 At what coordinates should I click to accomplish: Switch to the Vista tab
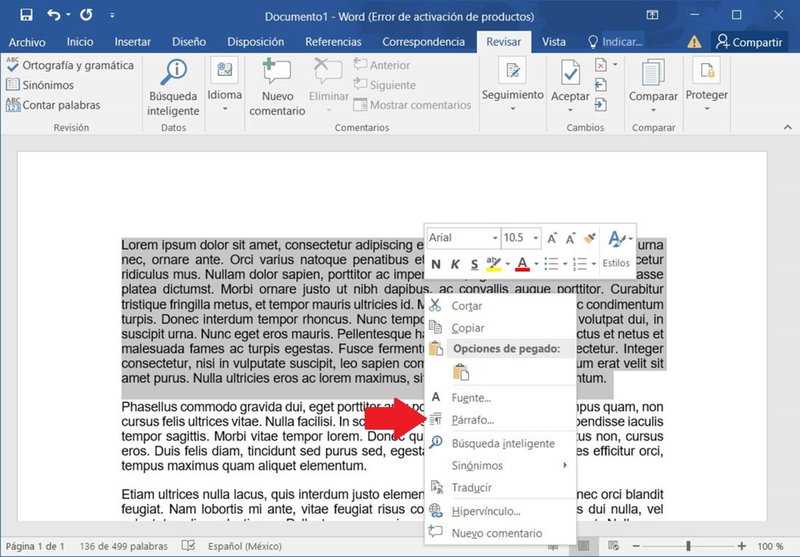554,42
